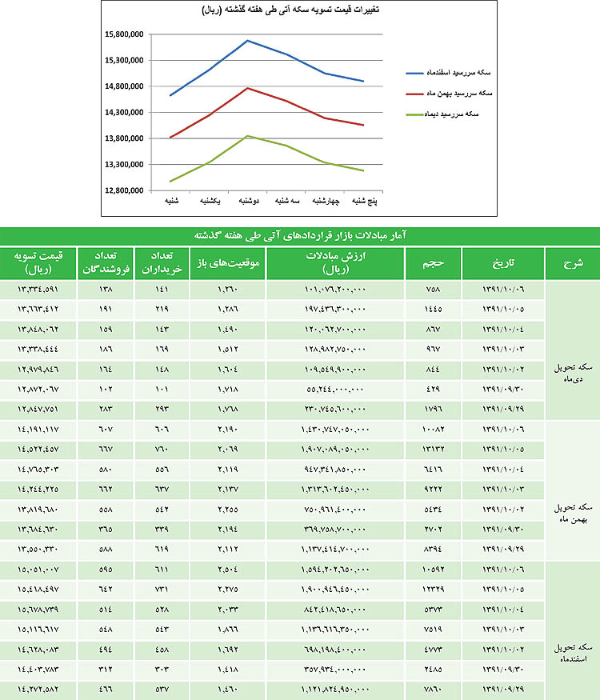This screenshot has height=700, width=600.
Task: Click the x-axis label "دوشنبه"
Action: pyautogui.click(x=249, y=201)
